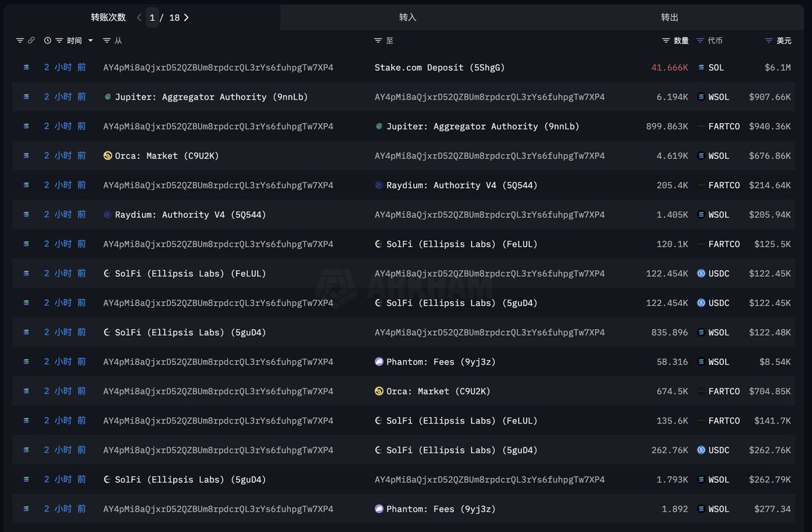Click the Raydium Authority V4 entity icon

click(108, 214)
